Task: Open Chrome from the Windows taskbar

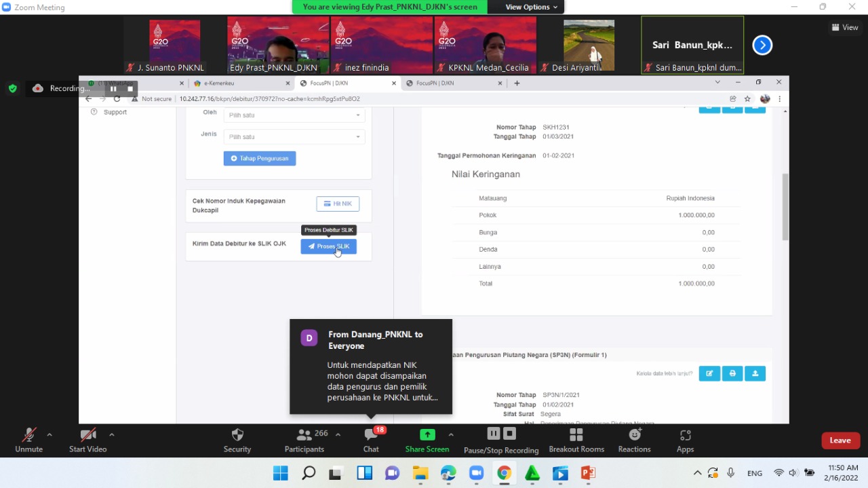Action: pyautogui.click(x=504, y=473)
